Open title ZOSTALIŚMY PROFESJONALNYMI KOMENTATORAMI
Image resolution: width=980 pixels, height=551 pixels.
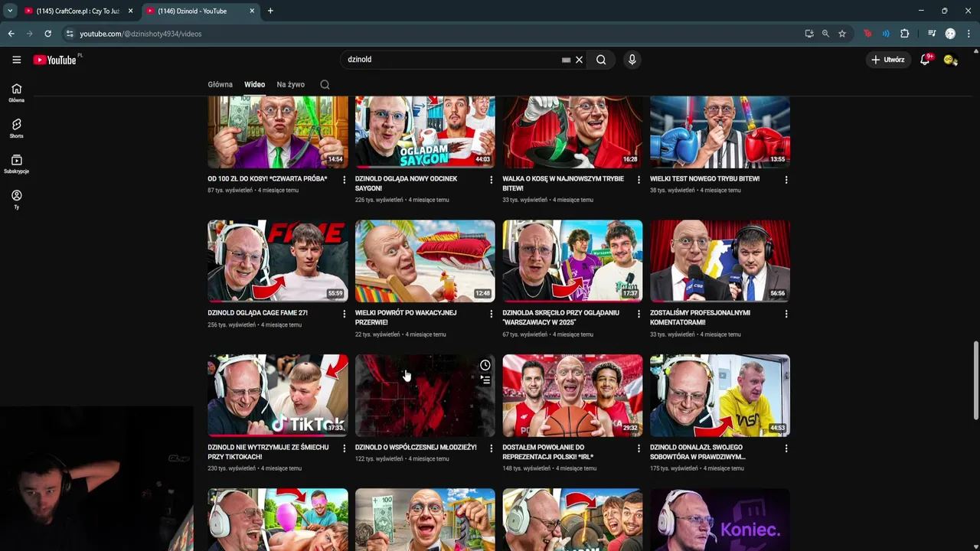[x=700, y=318]
